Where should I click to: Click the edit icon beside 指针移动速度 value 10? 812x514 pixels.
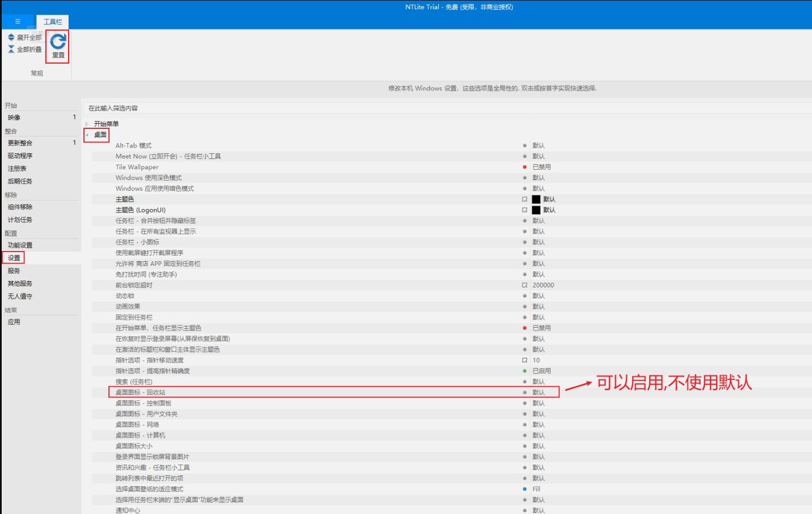[x=524, y=360]
